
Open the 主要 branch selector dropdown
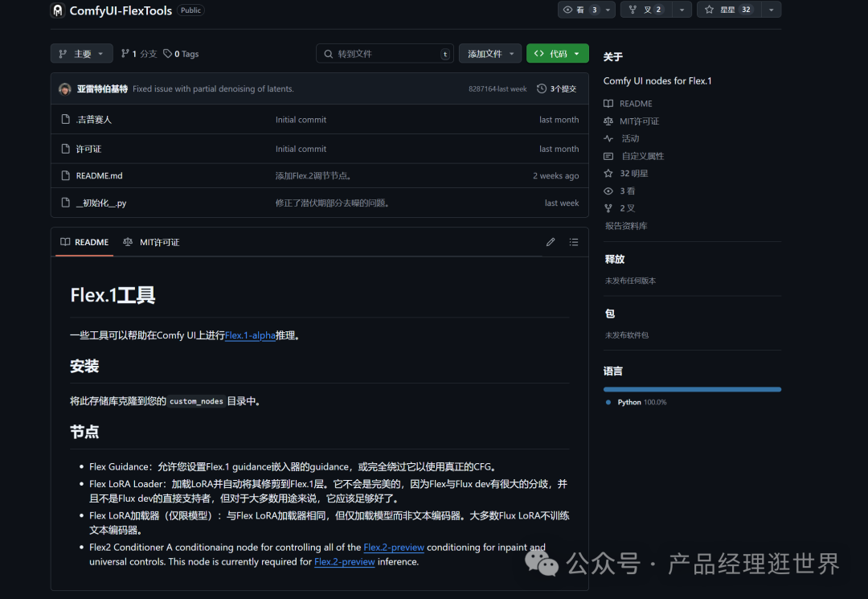[x=81, y=54]
